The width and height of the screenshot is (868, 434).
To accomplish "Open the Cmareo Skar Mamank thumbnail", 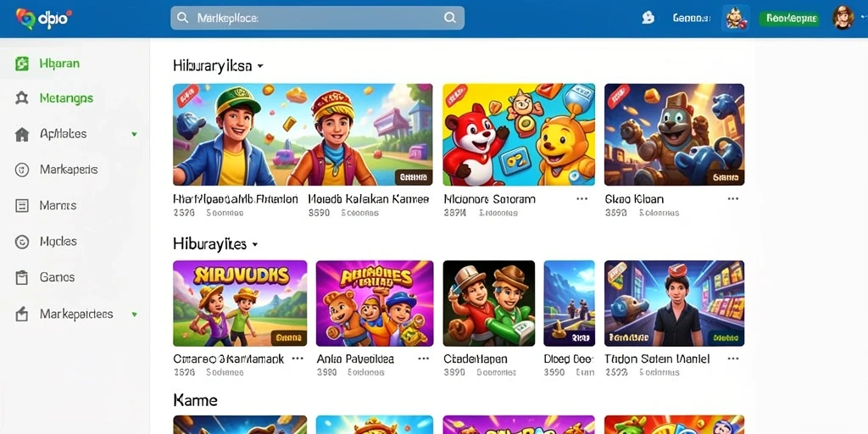I will tap(240, 303).
